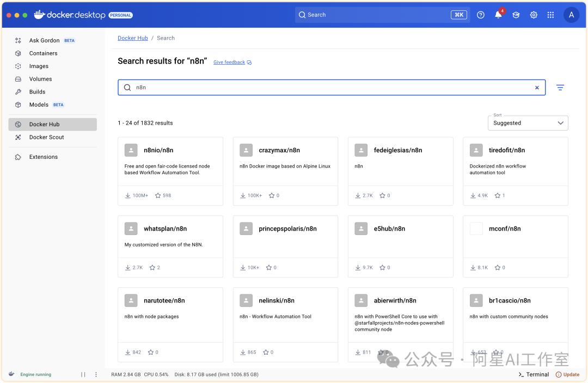Open the n8nio/n8n result card title
Screen dimensions: 588x383
pos(158,150)
